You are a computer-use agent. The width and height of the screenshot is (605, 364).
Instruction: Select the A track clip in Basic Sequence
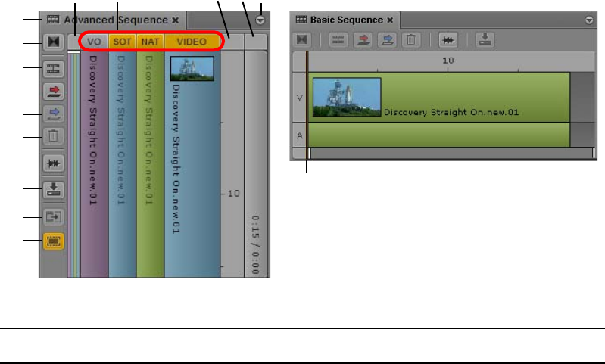[x=439, y=135]
